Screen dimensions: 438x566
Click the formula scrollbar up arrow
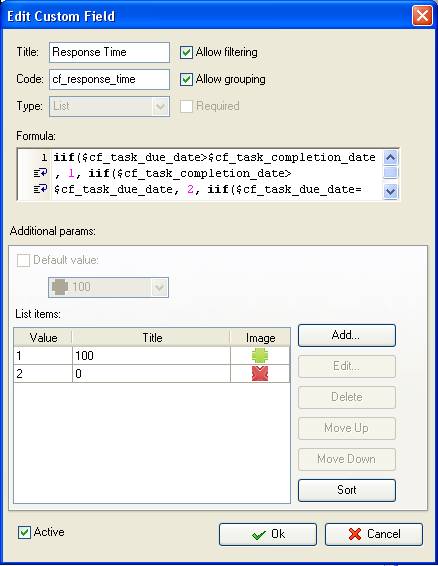pyautogui.click(x=390, y=157)
